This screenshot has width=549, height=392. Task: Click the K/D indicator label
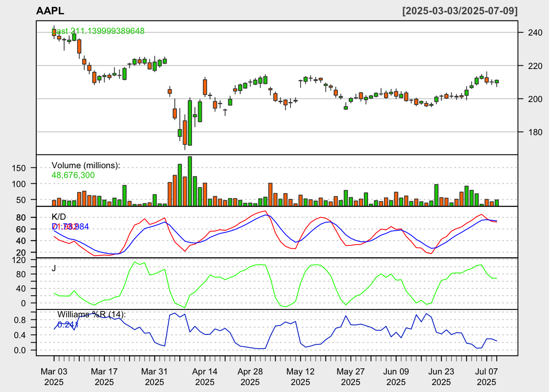[x=59, y=217]
